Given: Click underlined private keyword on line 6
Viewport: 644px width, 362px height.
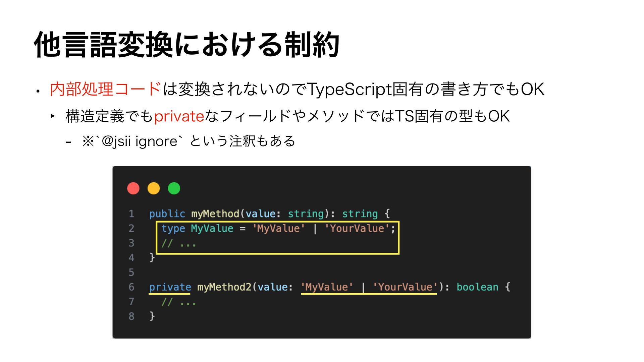Looking at the screenshot, I should coord(170,287).
